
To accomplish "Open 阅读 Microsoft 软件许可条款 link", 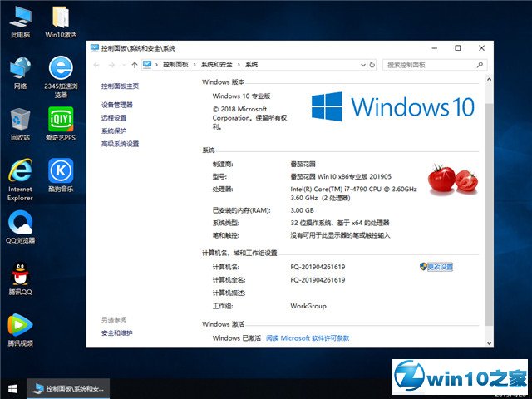I will (308, 338).
